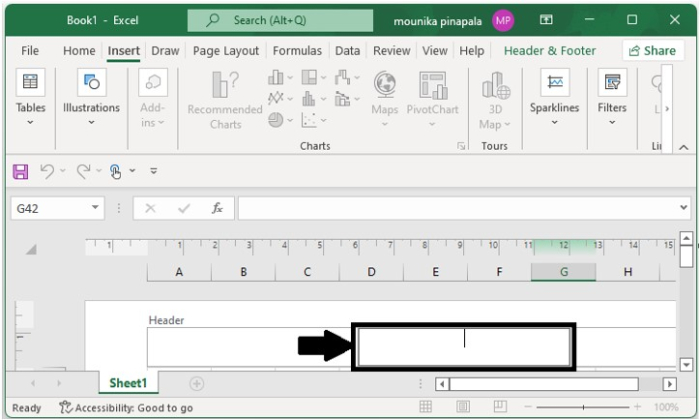Click the 100% zoom level
The width and height of the screenshot is (700, 420).
[666, 407]
